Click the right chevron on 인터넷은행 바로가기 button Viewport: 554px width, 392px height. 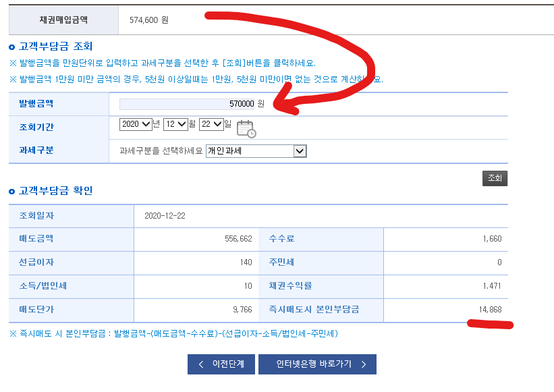[x=364, y=364]
